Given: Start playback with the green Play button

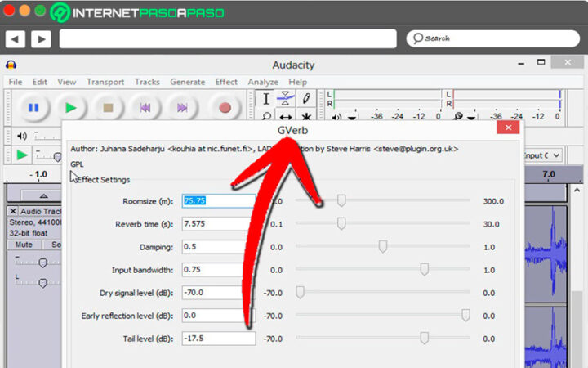Looking at the screenshot, I should click(x=71, y=108).
